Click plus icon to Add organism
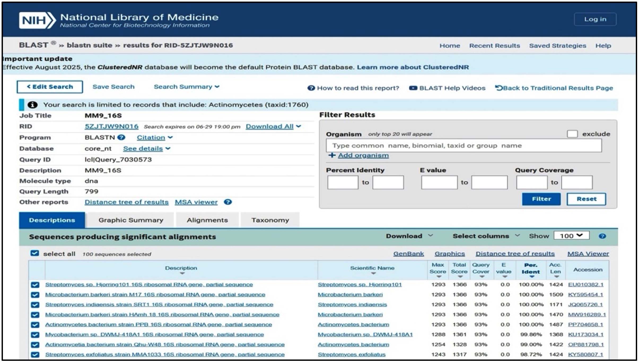Image resolution: width=639 pixels, height=364 pixels. click(x=332, y=155)
